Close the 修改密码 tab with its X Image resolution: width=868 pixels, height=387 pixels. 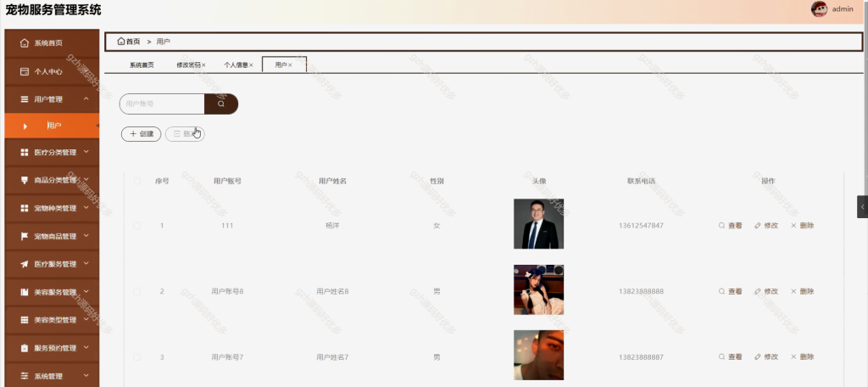point(203,64)
